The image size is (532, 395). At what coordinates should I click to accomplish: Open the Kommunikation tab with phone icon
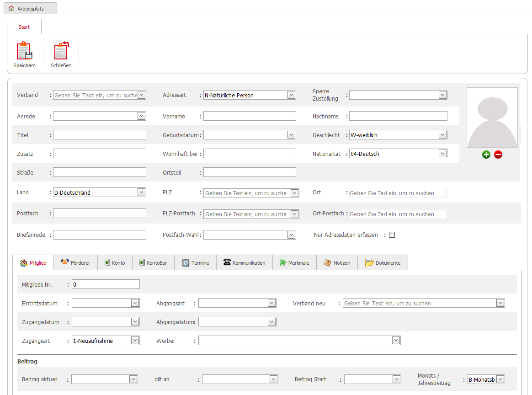click(x=244, y=263)
